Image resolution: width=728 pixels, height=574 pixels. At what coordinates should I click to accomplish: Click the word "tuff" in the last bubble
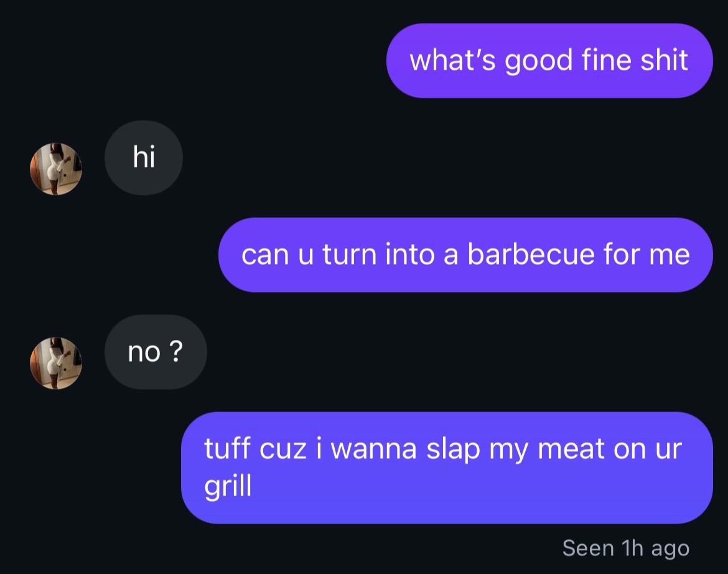[x=228, y=449]
